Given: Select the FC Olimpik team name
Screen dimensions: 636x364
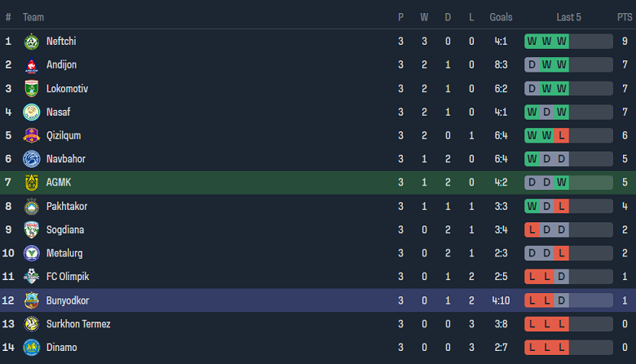Looking at the screenshot, I should (68, 278).
